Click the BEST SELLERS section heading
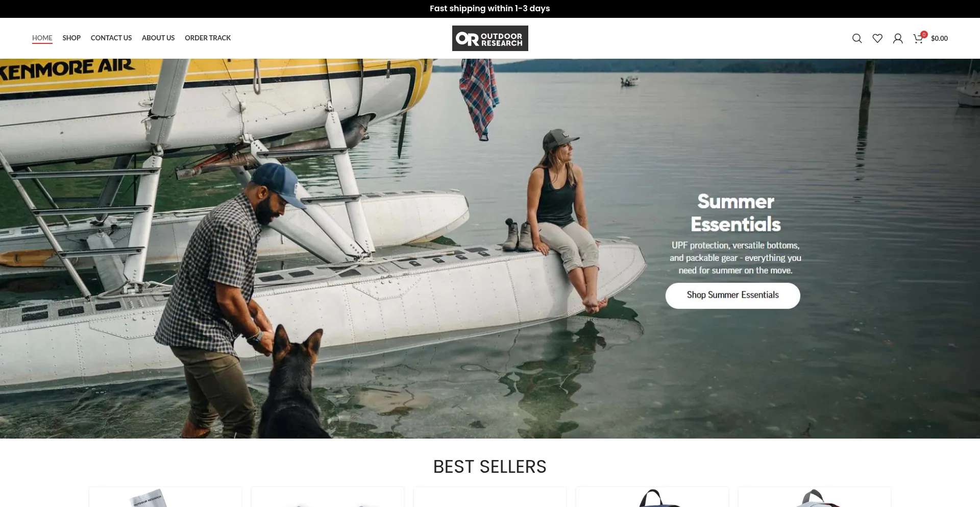Viewport: 980px width, 507px height. coord(490,467)
